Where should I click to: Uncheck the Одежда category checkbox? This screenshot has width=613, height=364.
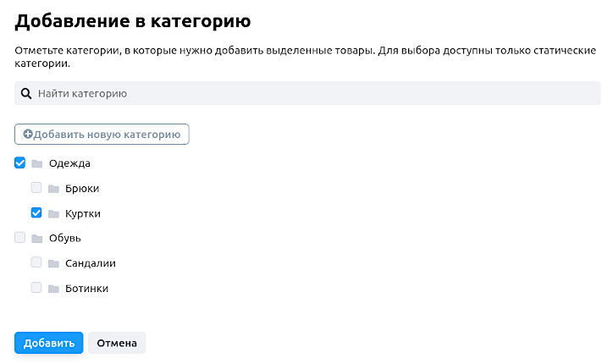click(x=20, y=163)
